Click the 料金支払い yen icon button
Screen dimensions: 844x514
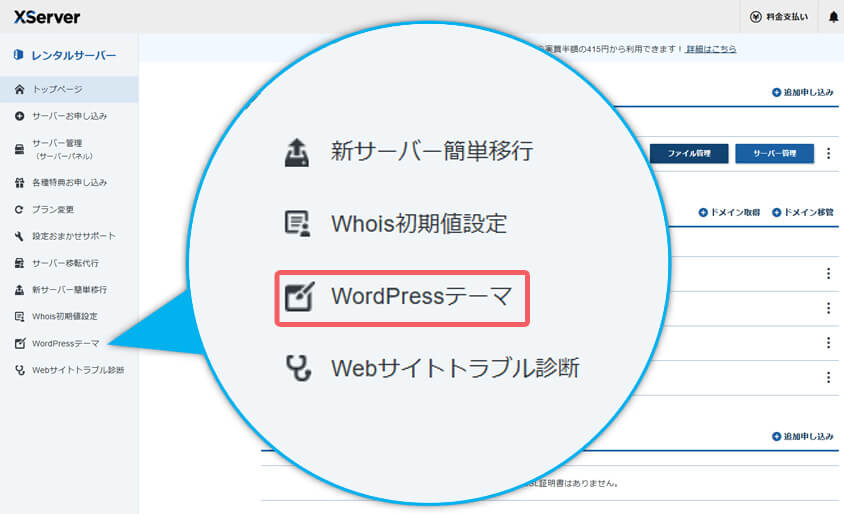point(779,17)
